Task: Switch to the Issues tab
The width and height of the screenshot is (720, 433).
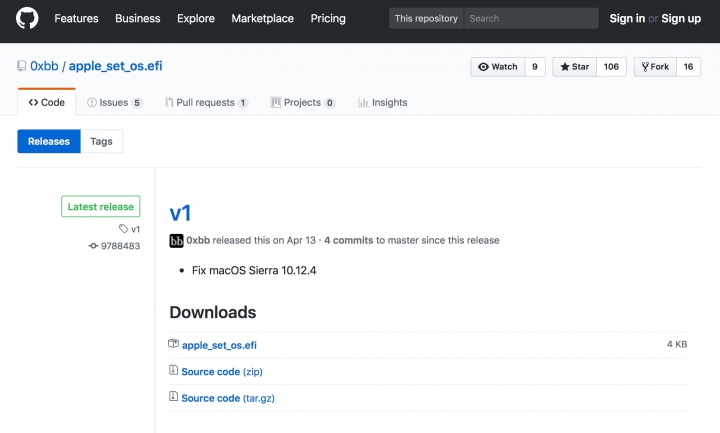Action: pyautogui.click(x=115, y=102)
